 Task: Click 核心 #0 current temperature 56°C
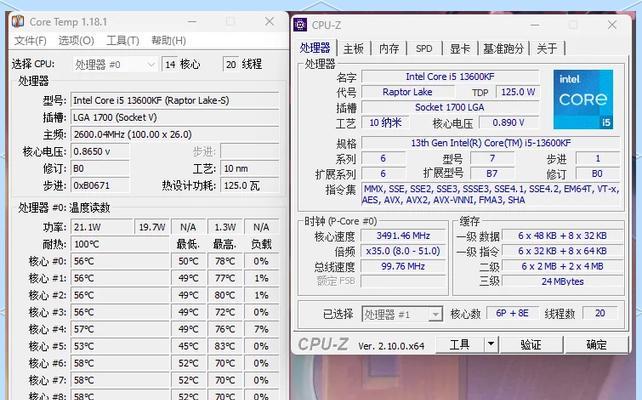click(120, 261)
